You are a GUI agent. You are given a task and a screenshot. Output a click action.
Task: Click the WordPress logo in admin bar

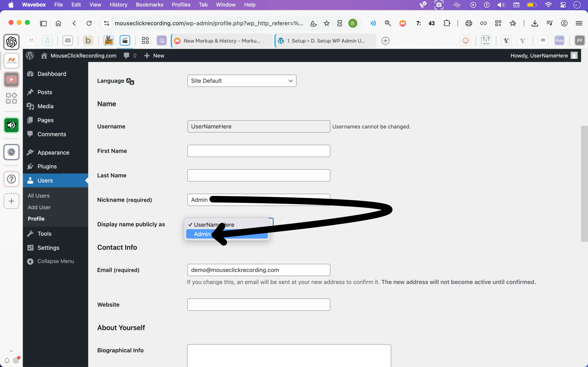tap(30, 56)
